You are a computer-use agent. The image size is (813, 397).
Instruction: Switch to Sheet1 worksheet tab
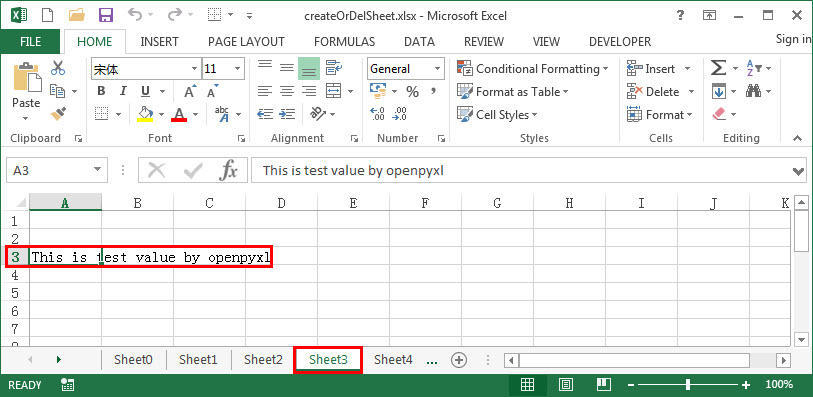pos(198,359)
